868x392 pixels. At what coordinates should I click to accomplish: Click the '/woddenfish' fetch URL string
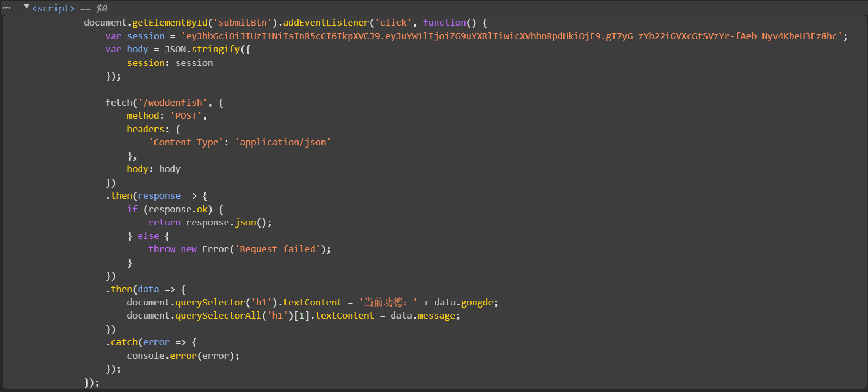(x=172, y=102)
